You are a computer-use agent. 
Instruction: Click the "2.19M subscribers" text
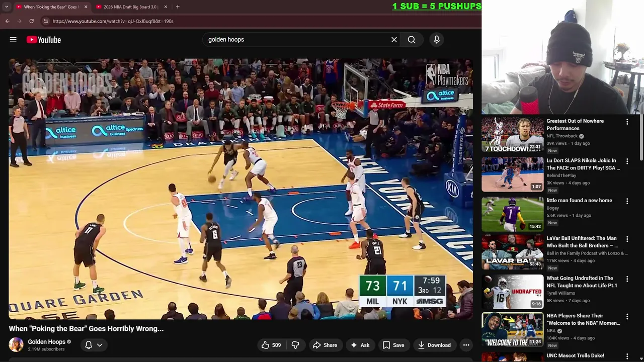pos(46,349)
